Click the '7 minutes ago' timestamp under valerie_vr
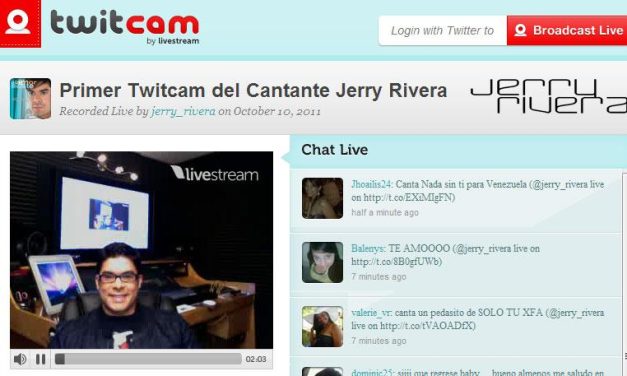 379,340
